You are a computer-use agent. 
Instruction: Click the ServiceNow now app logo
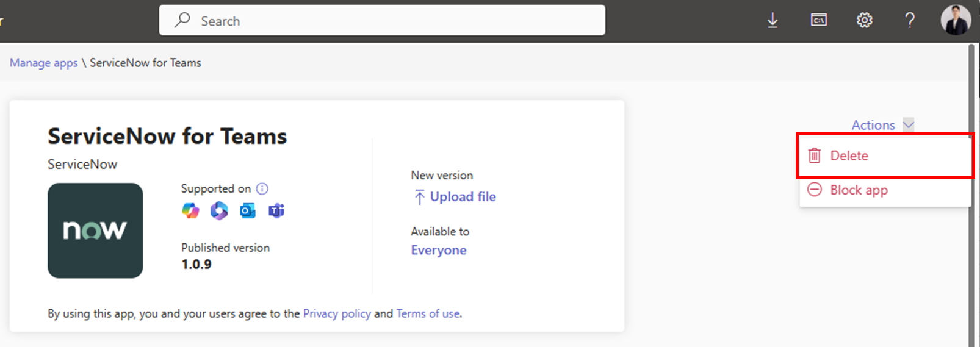(x=95, y=231)
